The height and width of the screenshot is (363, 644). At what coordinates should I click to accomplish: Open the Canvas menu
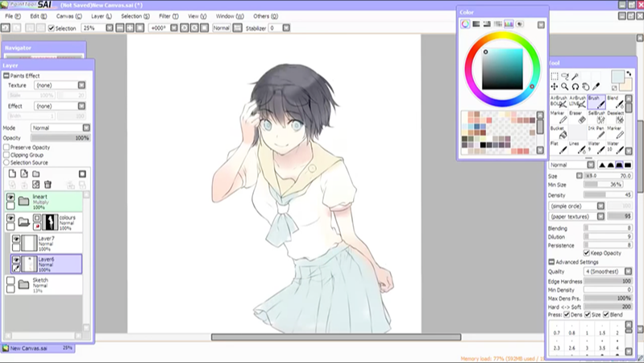point(68,15)
